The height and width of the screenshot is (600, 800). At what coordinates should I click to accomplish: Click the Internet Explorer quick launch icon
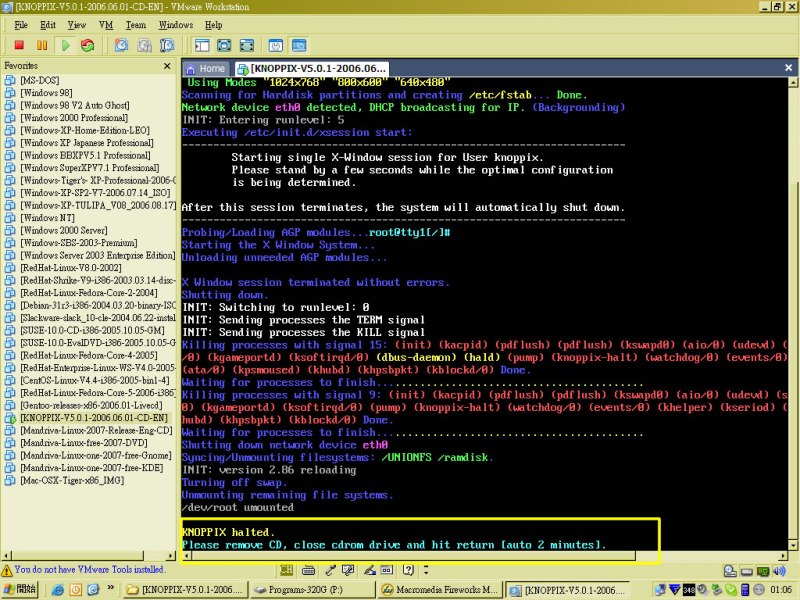coord(58,590)
